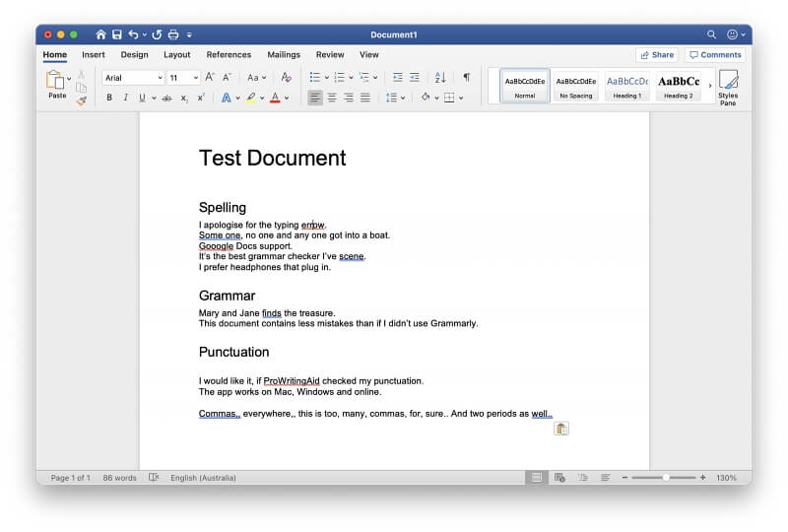Insert a numbered list
Screen dimensions: 788x532
point(340,77)
